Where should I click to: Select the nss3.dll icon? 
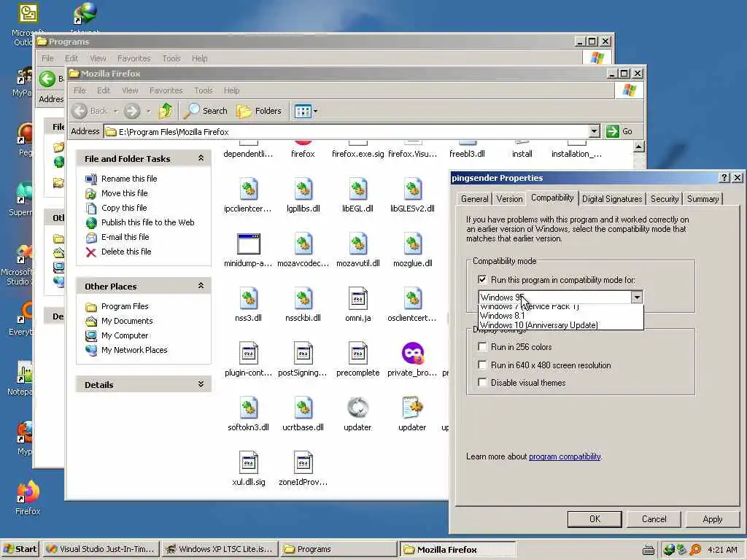[248, 298]
